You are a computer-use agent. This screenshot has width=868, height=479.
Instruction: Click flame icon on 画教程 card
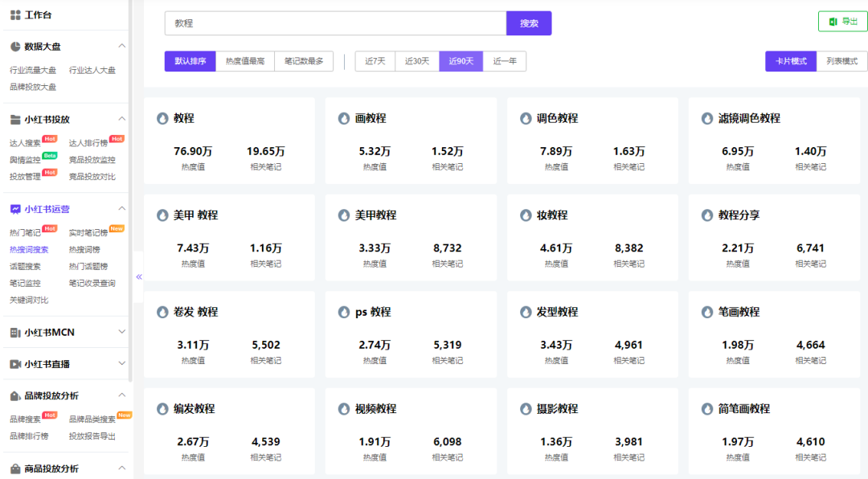click(x=344, y=118)
